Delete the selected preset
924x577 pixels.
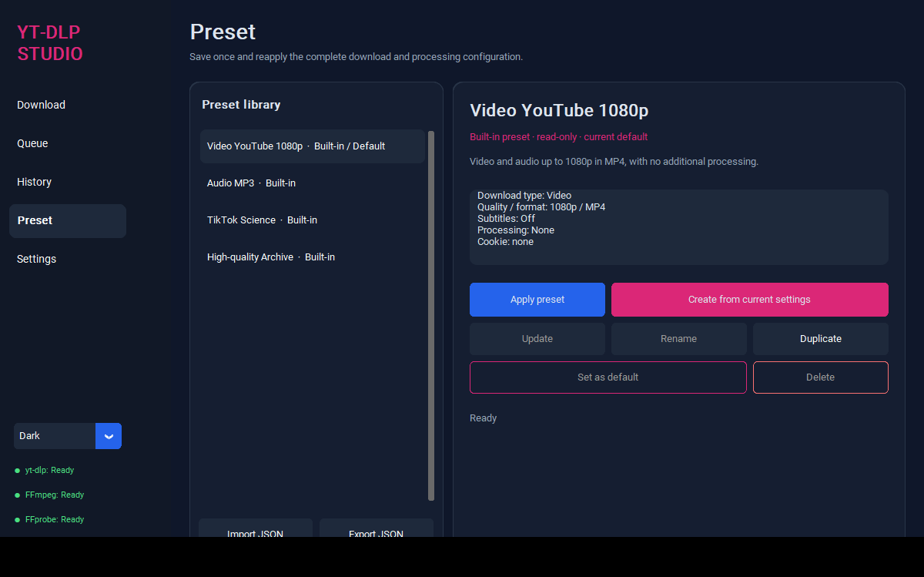821,377
